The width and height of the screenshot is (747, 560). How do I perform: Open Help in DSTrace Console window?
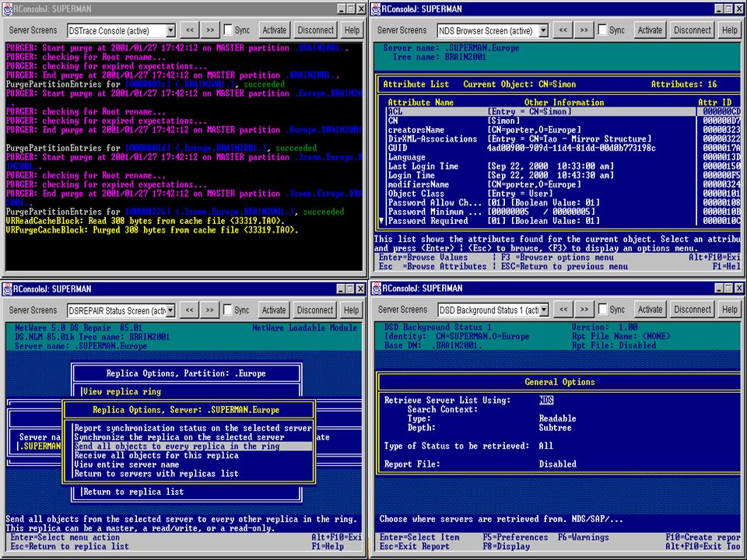tap(352, 30)
